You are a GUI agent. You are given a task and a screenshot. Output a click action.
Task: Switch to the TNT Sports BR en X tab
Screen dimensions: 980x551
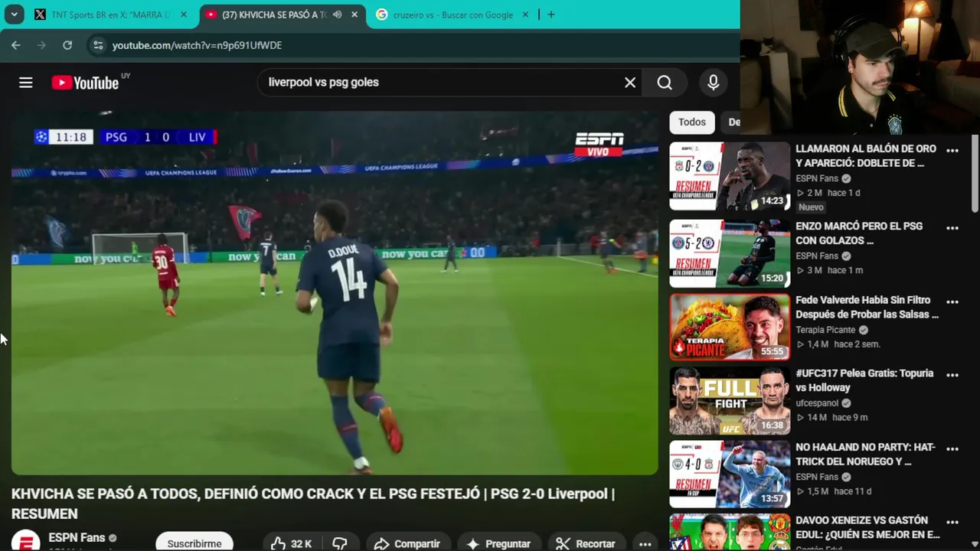click(111, 15)
